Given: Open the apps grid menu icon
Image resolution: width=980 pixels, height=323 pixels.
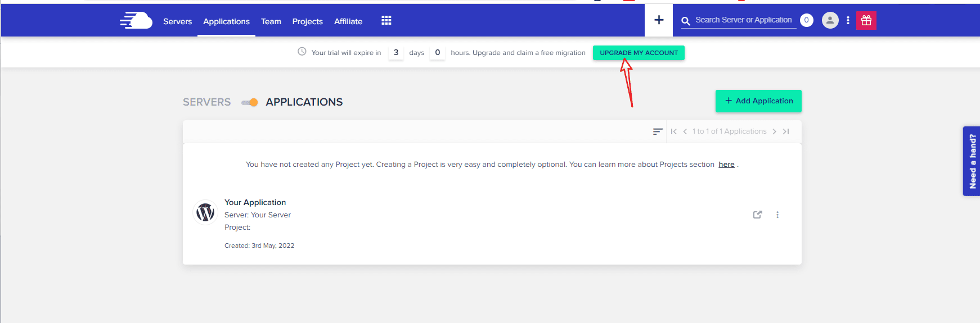Looking at the screenshot, I should pyautogui.click(x=386, y=21).
